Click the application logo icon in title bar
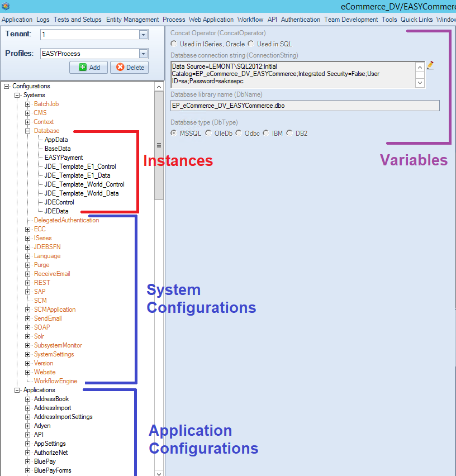 click(x=6, y=6)
